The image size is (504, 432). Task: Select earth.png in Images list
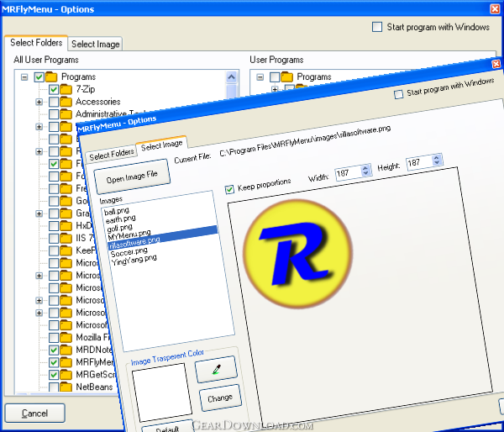coord(120,219)
